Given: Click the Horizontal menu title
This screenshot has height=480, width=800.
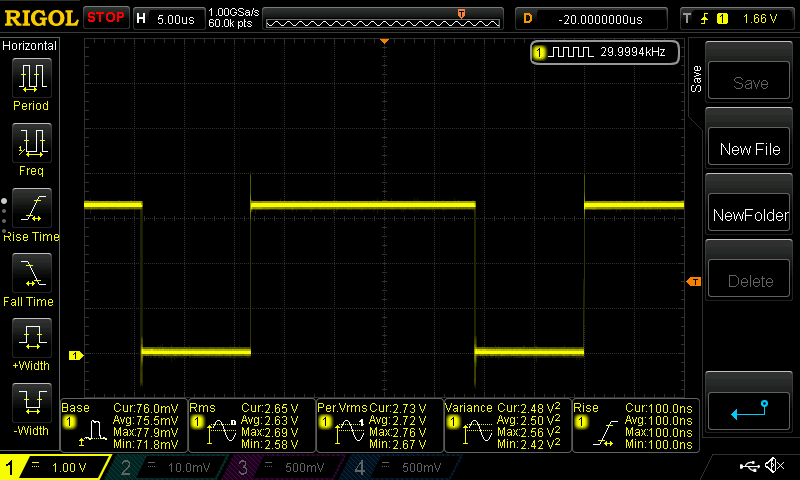Looking at the screenshot, I should click(x=30, y=46).
